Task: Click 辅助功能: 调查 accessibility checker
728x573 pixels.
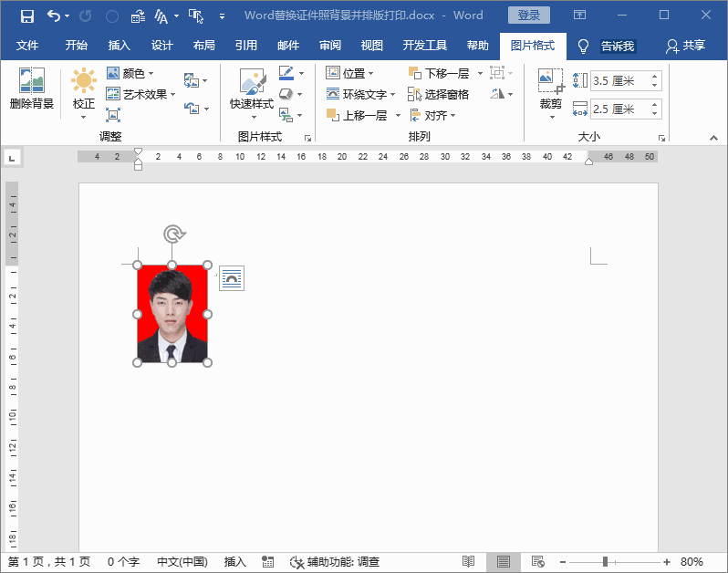Action: coord(335,562)
